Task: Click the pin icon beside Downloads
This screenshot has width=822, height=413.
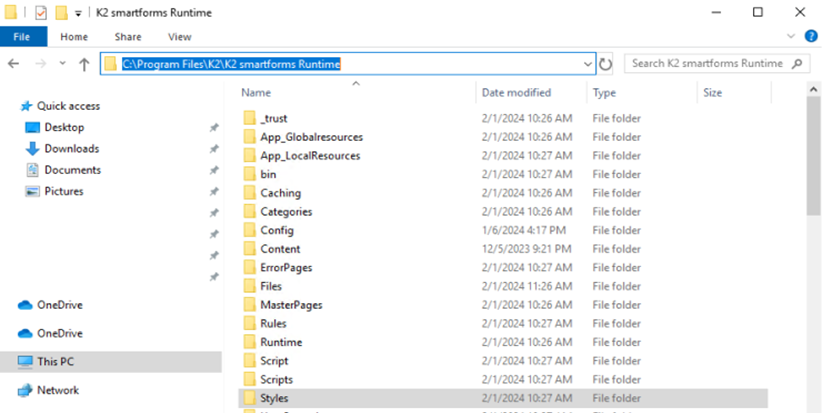Action: [x=214, y=149]
